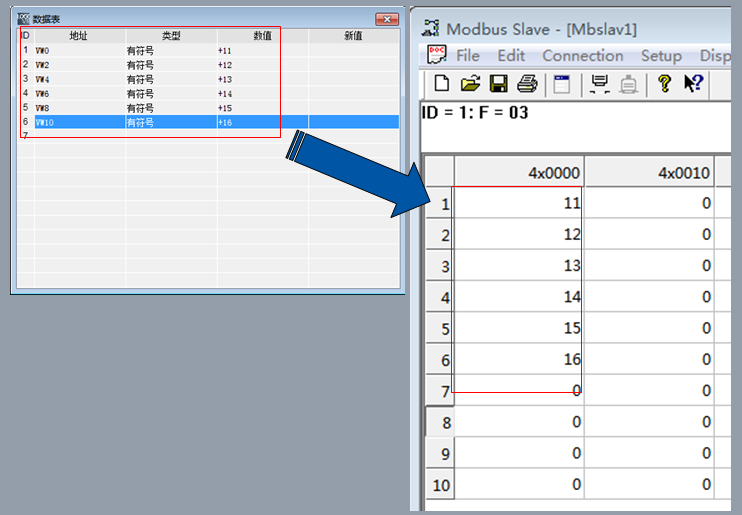The width and height of the screenshot is (742, 515).
Task: Click the 数值 column header
Action: click(x=263, y=36)
